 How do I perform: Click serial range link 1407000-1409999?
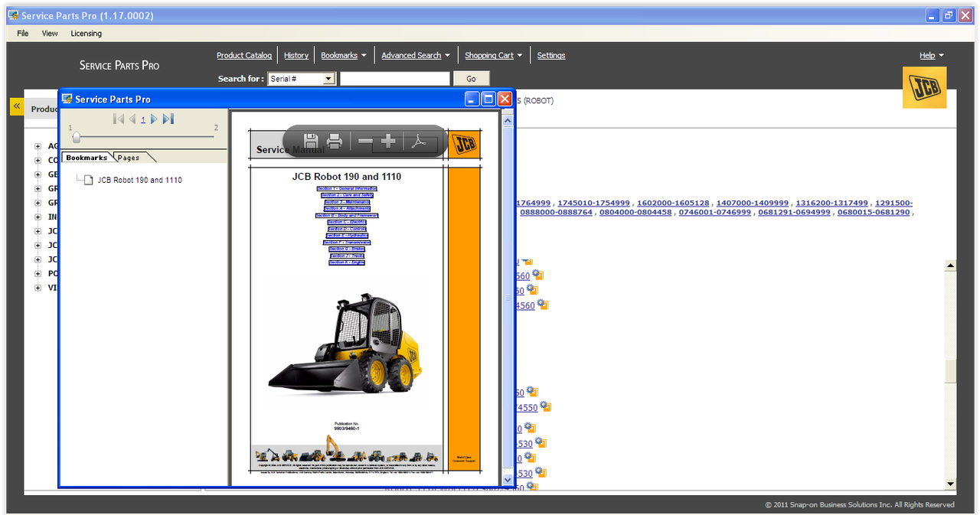coord(753,203)
